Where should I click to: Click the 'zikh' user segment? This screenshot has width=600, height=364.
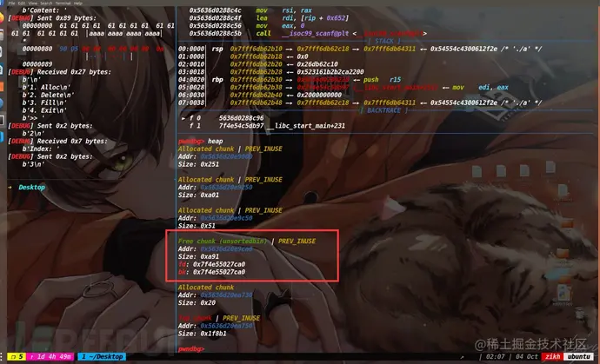click(552, 356)
